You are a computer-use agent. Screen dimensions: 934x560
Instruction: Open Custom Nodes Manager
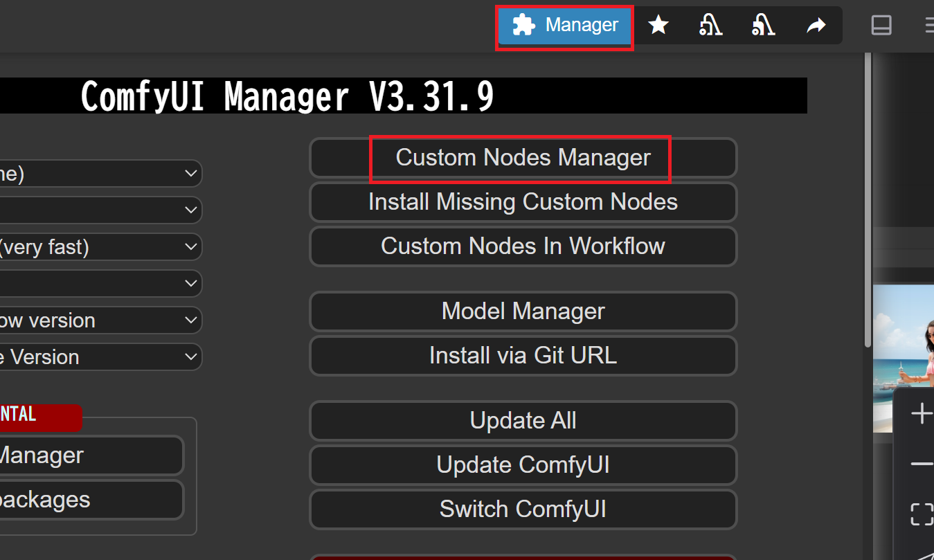coord(523,158)
